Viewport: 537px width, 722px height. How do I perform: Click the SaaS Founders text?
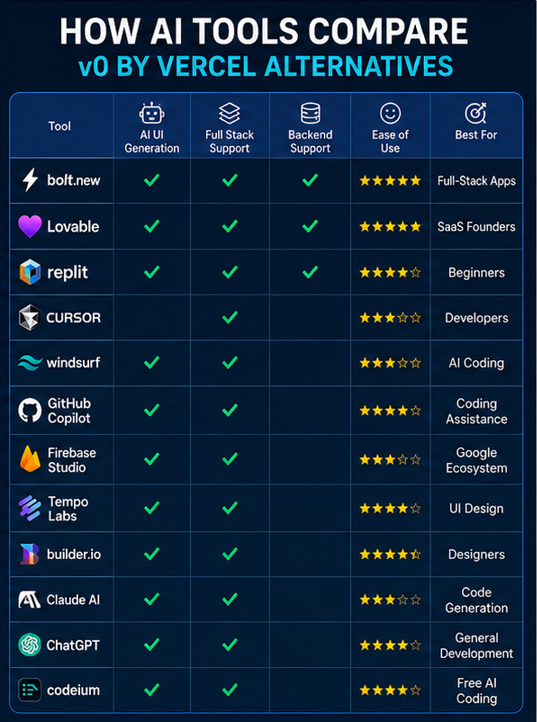476,227
